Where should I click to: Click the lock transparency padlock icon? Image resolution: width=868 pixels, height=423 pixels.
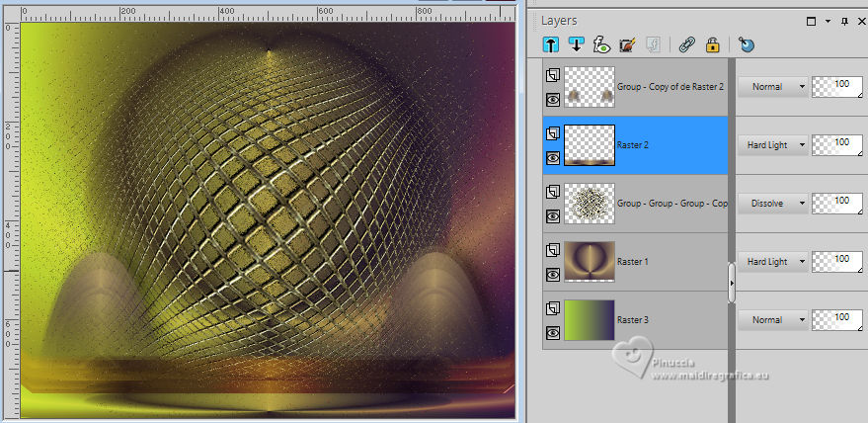click(712, 44)
